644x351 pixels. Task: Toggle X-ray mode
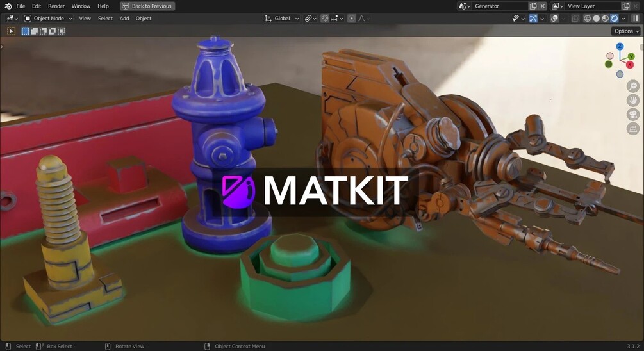[575, 19]
